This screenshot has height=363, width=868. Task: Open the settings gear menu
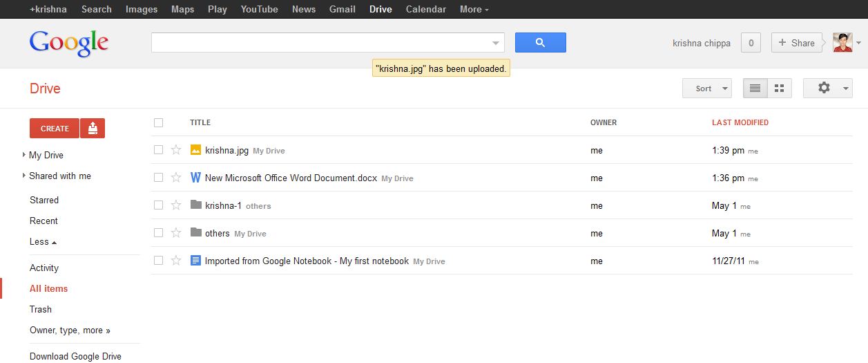tap(828, 89)
